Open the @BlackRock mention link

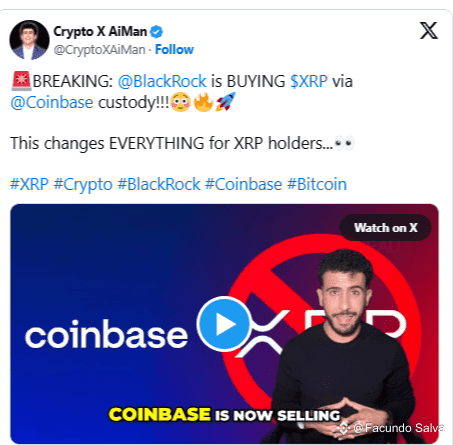[x=162, y=81]
